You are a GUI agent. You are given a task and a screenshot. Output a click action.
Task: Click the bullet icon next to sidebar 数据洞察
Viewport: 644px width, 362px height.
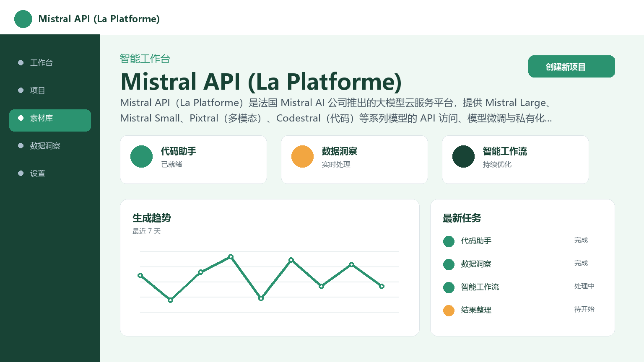point(21,146)
